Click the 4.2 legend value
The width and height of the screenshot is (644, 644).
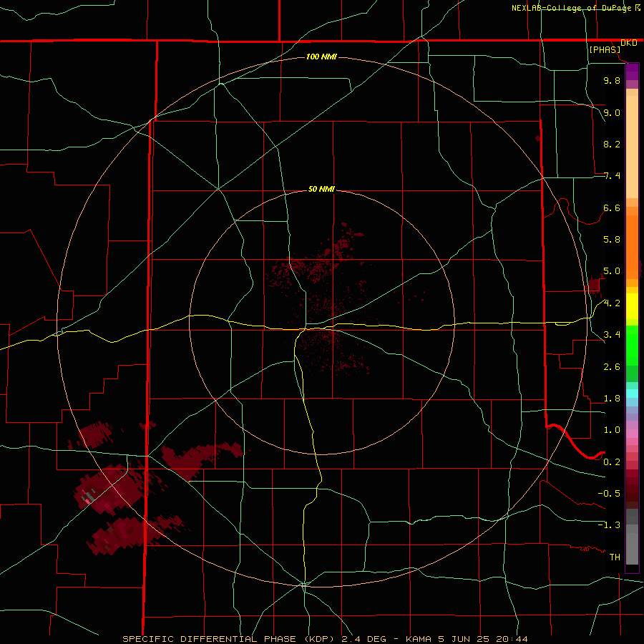(612, 303)
